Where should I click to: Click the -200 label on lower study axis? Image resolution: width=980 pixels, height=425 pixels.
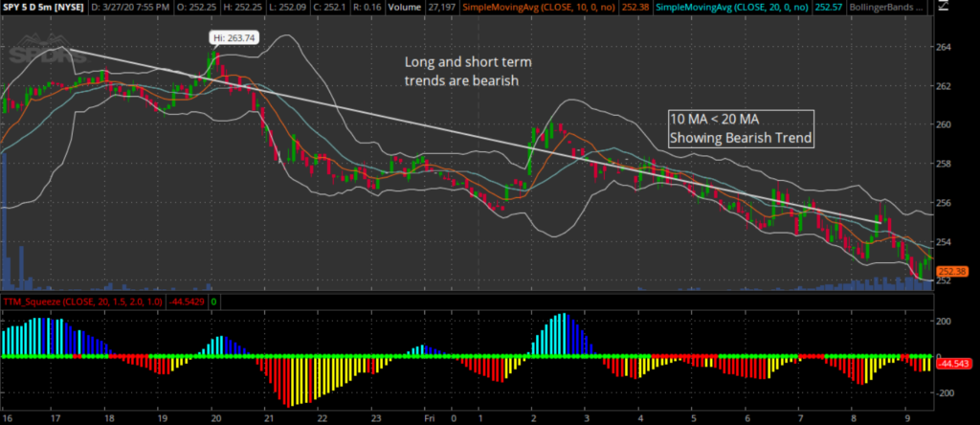947,392
